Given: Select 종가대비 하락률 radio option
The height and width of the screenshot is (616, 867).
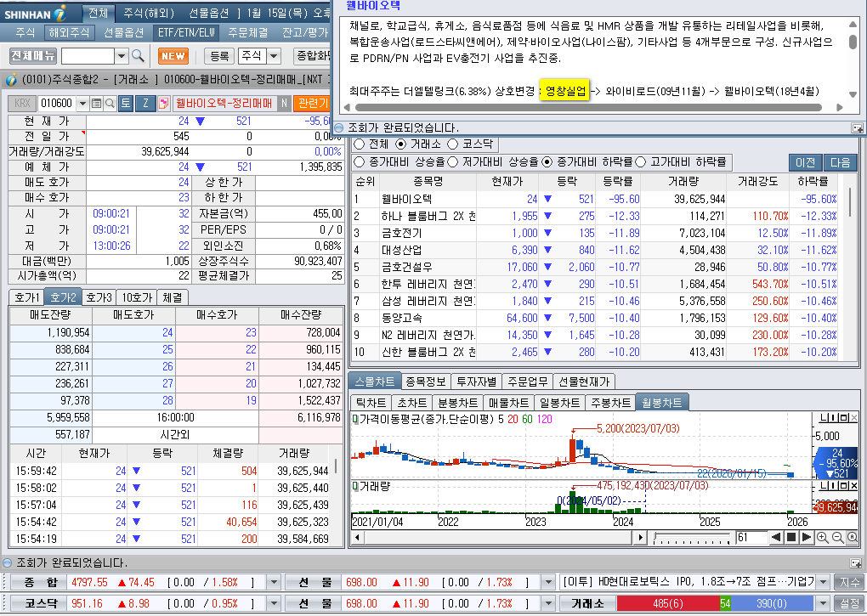Looking at the screenshot, I should click(547, 162).
